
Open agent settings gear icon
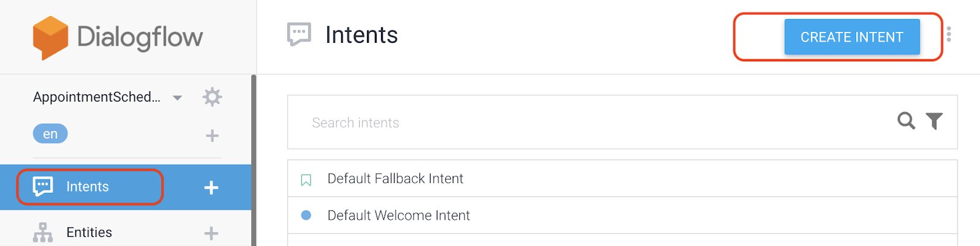(212, 97)
